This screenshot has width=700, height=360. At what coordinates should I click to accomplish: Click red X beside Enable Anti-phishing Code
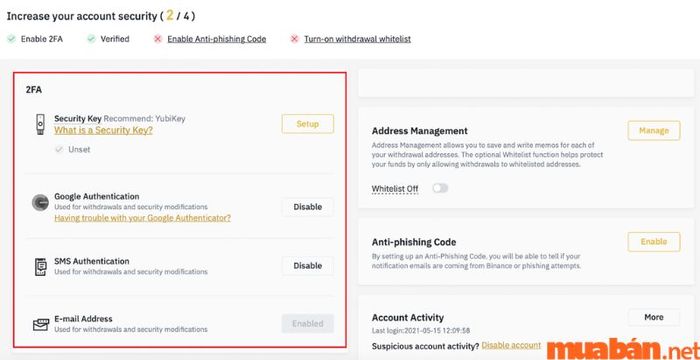pyautogui.click(x=157, y=39)
